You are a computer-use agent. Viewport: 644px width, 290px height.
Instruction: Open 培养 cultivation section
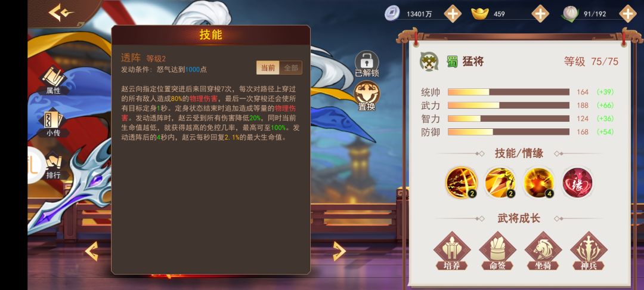(x=452, y=251)
